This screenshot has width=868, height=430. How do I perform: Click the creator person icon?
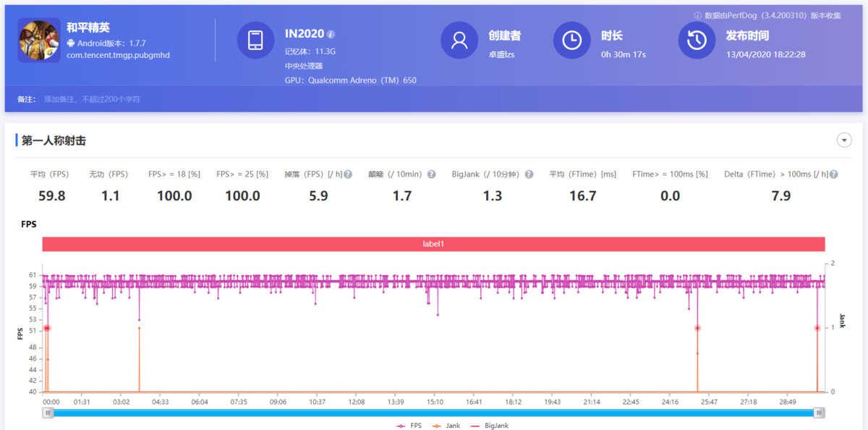(459, 40)
